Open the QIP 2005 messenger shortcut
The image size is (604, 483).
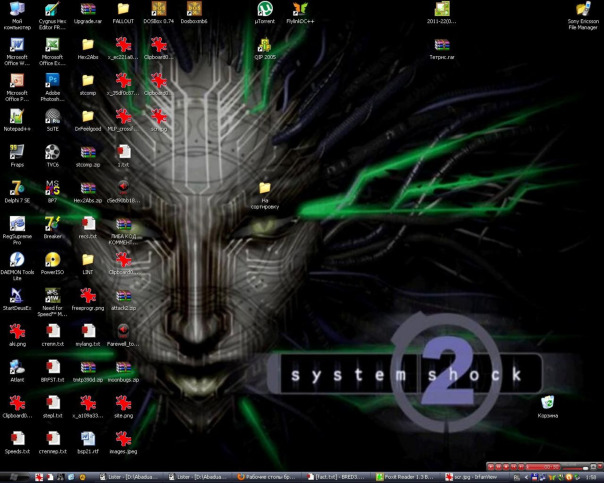265,49
